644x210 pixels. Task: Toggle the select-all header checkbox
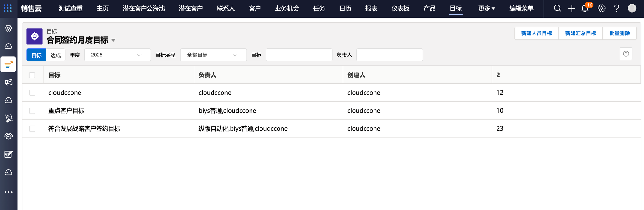click(x=32, y=75)
